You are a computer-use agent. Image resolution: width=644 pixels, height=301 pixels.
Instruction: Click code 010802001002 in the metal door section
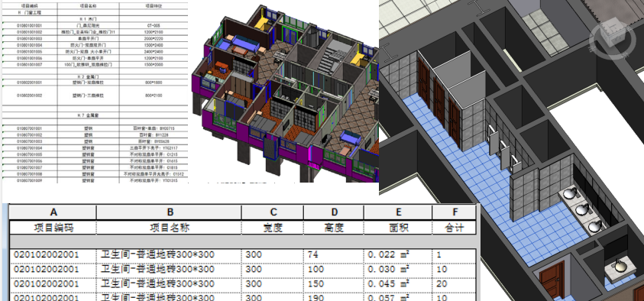(x=30, y=95)
